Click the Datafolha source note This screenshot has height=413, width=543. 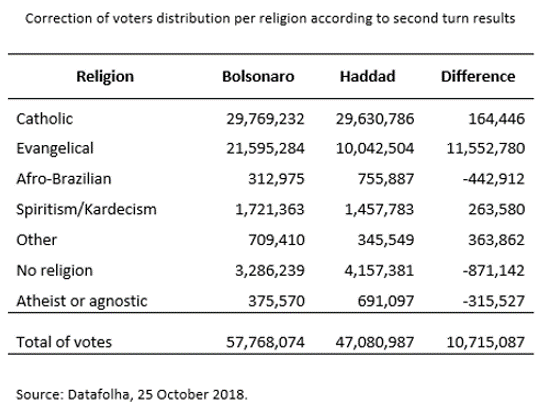pyautogui.click(x=132, y=395)
